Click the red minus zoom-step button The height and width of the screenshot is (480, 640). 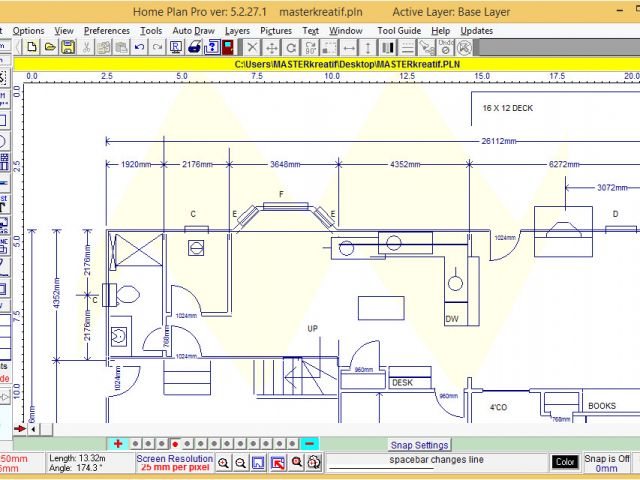(310, 443)
